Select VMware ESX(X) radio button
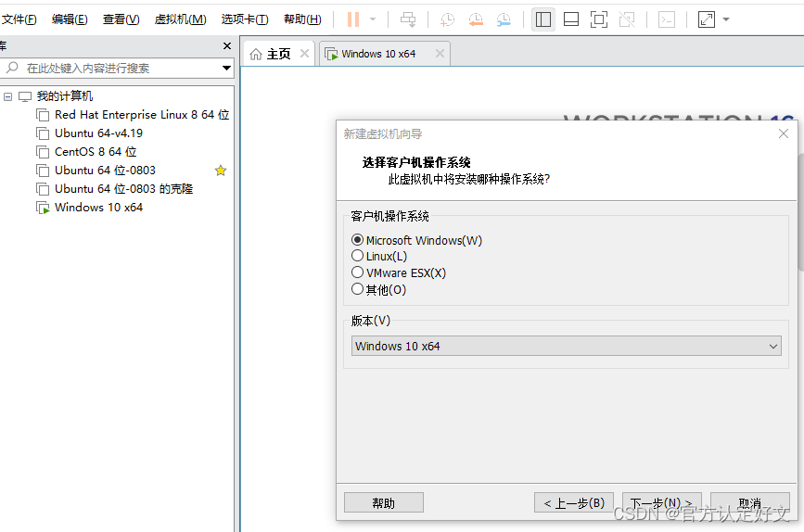Screen dimensions: 804x532 357,272
